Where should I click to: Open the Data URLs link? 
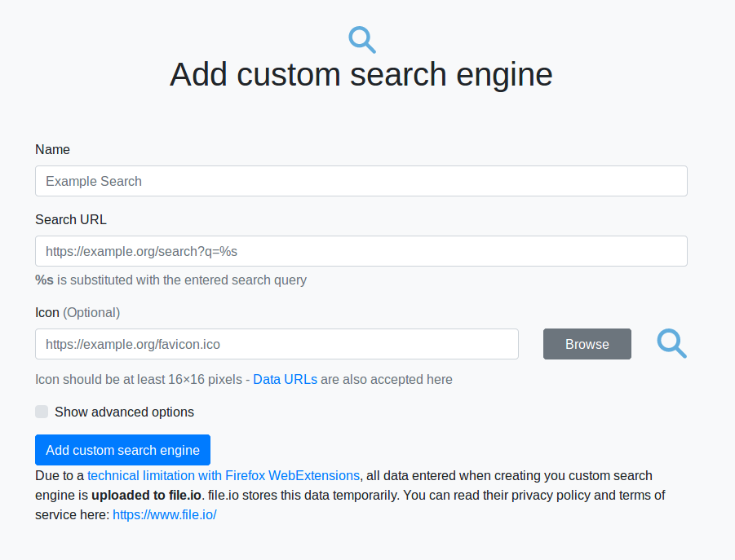[285, 379]
